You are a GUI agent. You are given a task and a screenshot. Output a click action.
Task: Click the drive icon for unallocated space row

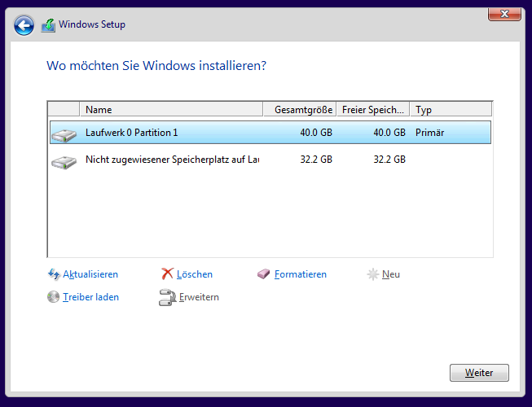[64, 162]
